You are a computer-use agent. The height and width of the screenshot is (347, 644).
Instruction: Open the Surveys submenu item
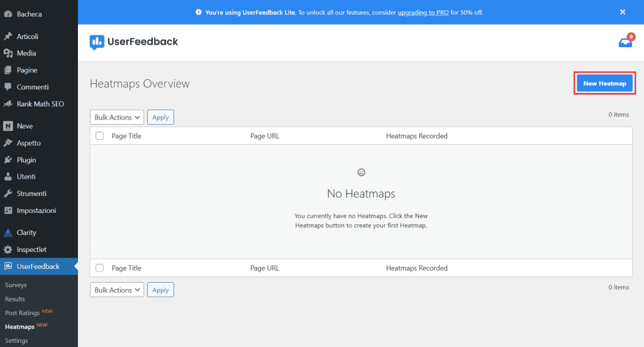tap(16, 285)
